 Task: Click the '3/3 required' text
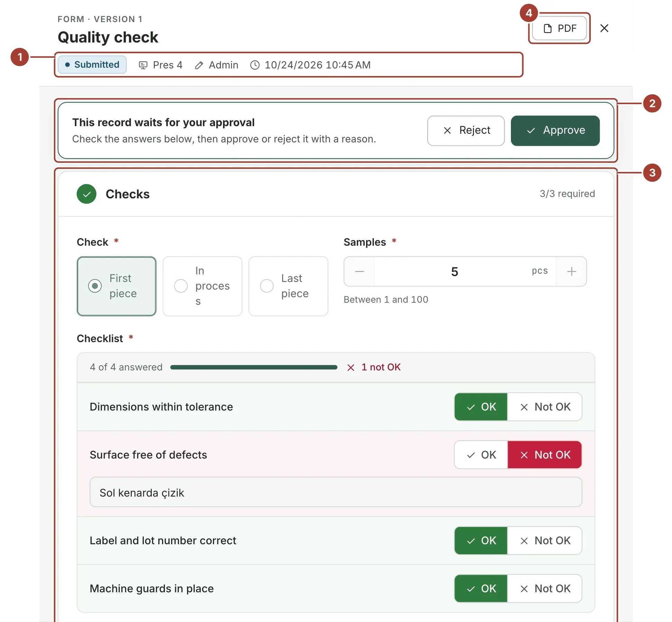coord(567,194)
